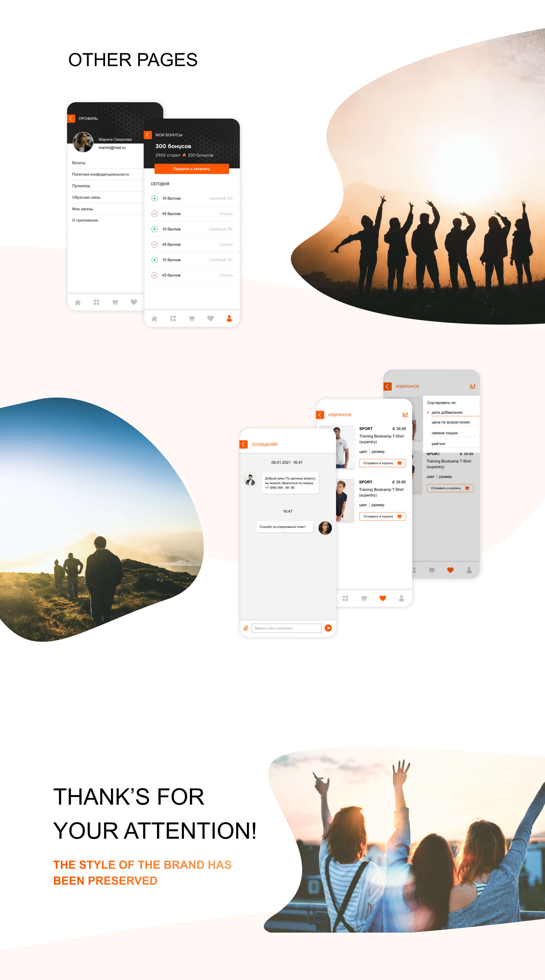Tap orange heart icon in favorites navbar
This screenshot has height=980, width=545.
[383, 598]
